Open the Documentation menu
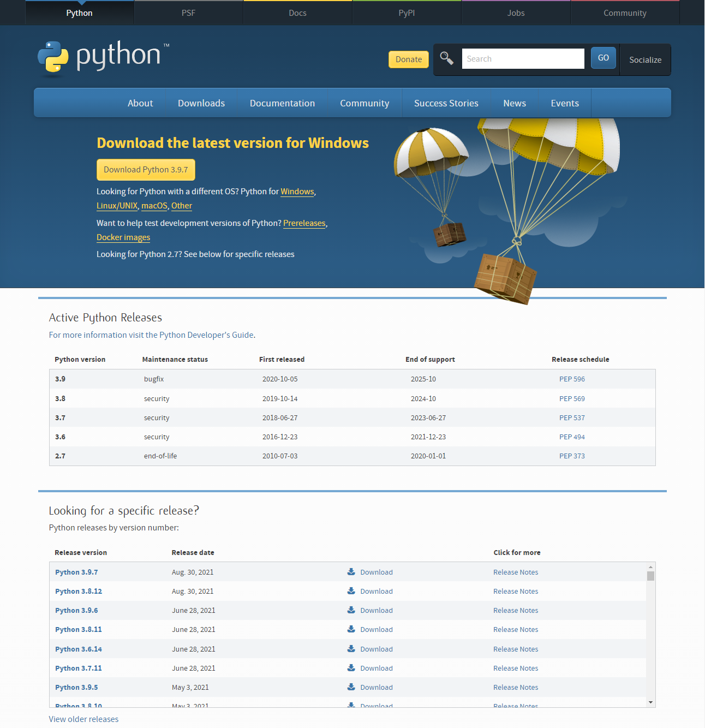 282,103
